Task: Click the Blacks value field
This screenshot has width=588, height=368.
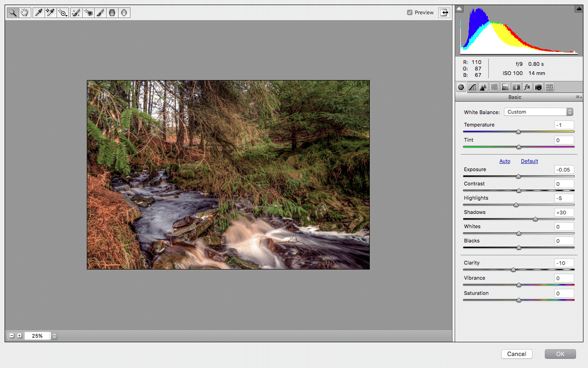Action: [564, 241]
